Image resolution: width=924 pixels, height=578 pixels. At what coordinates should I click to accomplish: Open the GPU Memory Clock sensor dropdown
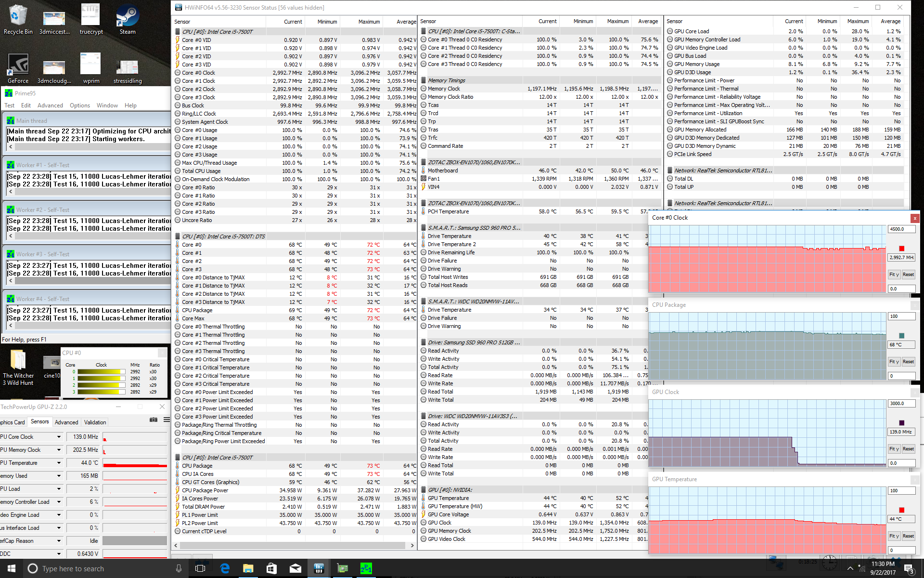pos(59,450)
